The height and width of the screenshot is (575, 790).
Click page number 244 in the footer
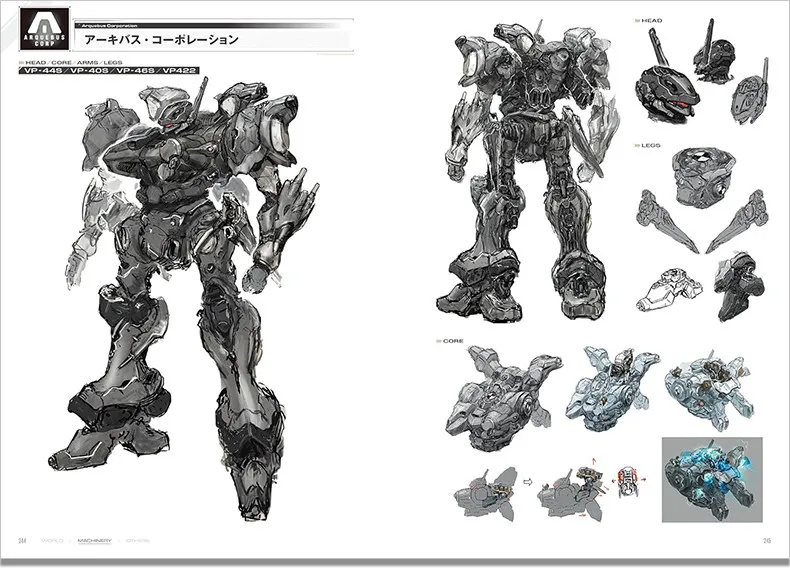pyautogui.click(x=22, y=541)
